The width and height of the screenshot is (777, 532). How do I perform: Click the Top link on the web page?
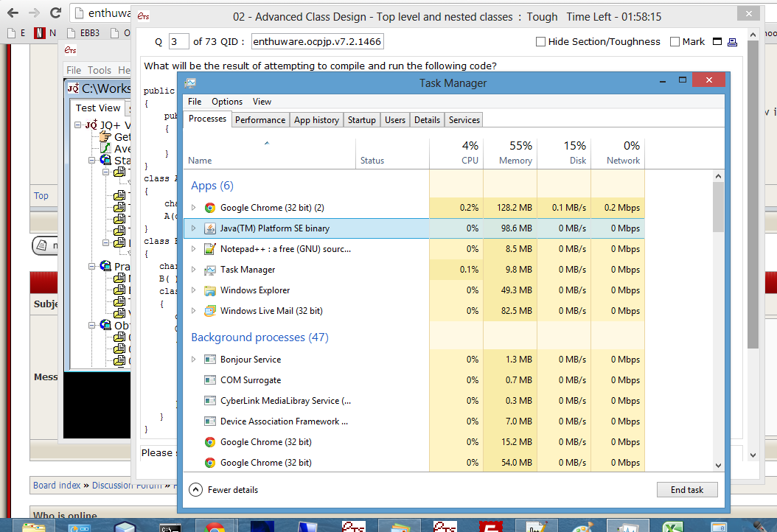click(x=41, y=196)
